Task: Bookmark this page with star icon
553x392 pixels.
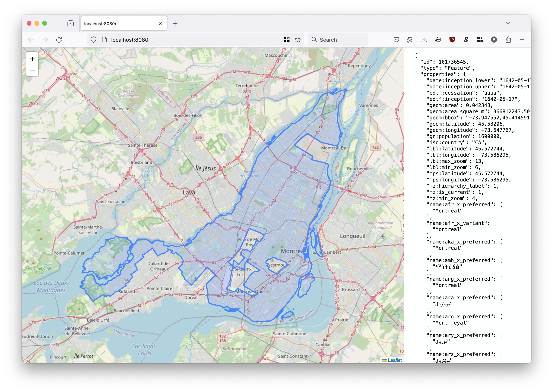Action: 298,40
